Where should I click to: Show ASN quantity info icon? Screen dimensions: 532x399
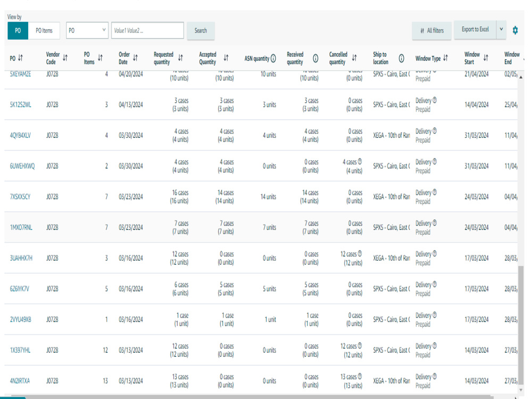(273, 59)
